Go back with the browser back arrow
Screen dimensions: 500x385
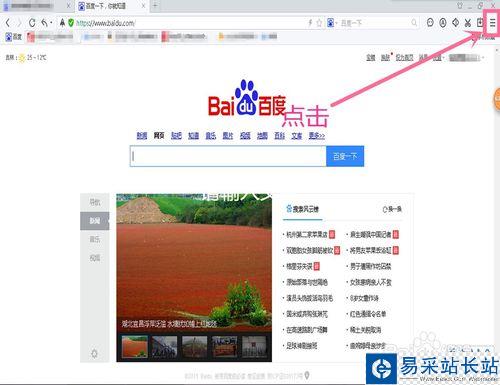click(x=8, y=23)
